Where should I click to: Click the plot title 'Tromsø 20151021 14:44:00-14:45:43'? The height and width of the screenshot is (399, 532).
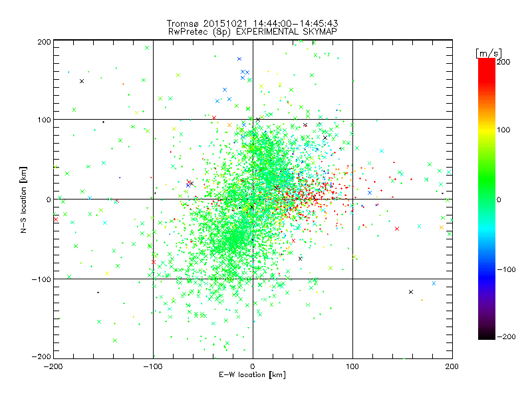(253, 23)
